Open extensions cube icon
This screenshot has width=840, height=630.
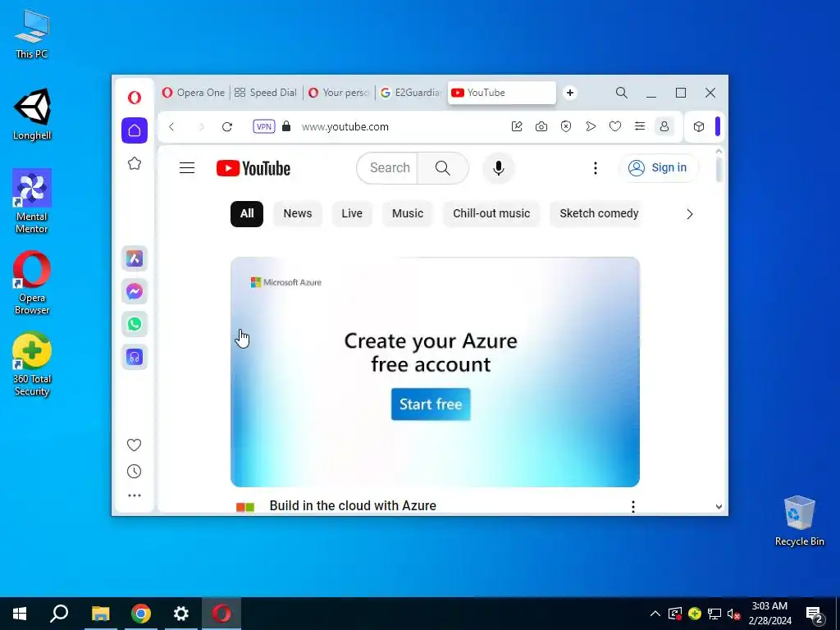coord(699,126)
